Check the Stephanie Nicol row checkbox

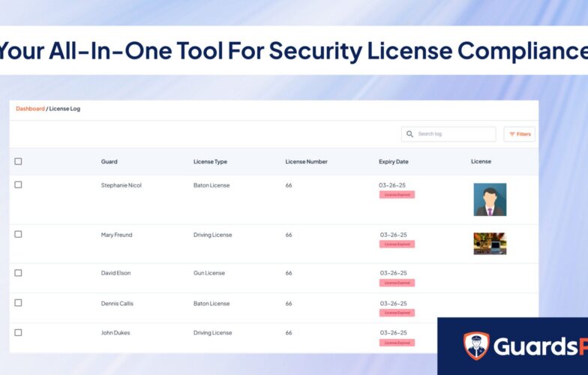click(18, 184)
